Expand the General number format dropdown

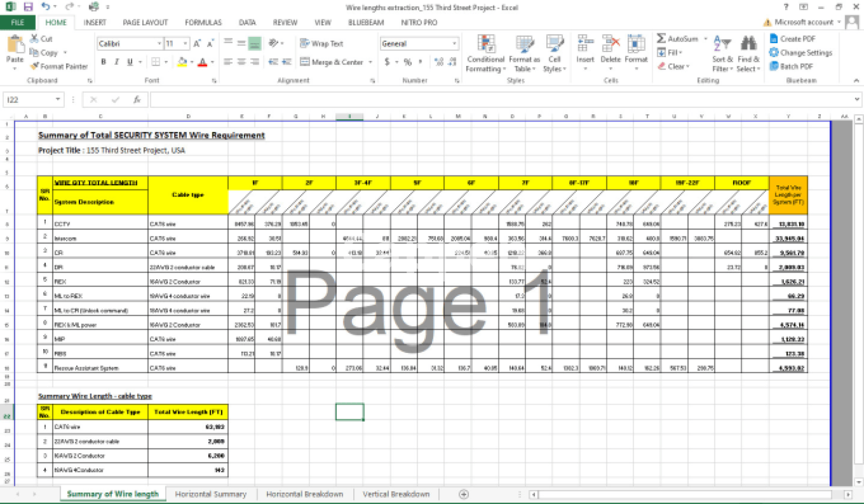point(454,44)
